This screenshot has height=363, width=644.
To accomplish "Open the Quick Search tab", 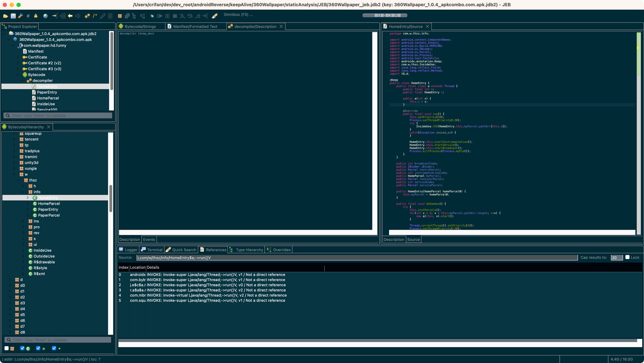I will pos(181,250).
